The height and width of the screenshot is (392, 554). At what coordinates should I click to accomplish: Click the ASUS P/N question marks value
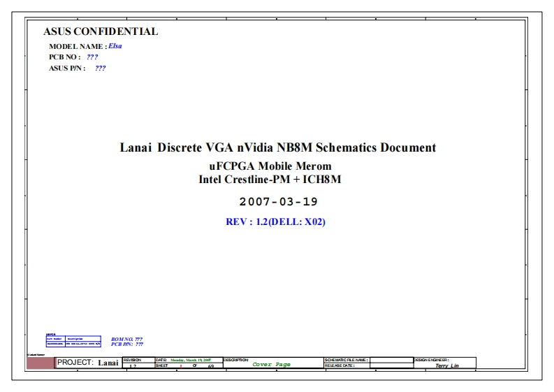coord(100,68)
